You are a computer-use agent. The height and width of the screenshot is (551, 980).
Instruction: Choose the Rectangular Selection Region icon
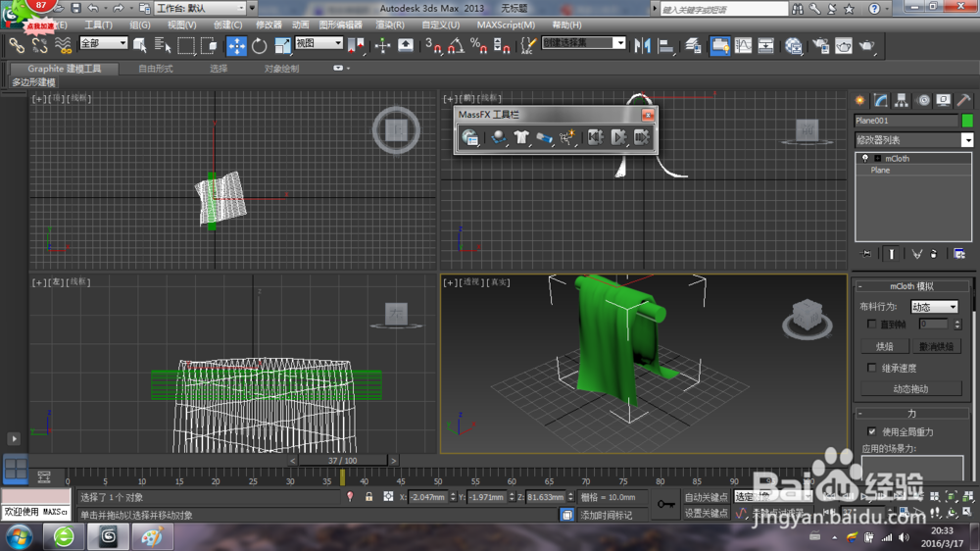click(185, 46)
